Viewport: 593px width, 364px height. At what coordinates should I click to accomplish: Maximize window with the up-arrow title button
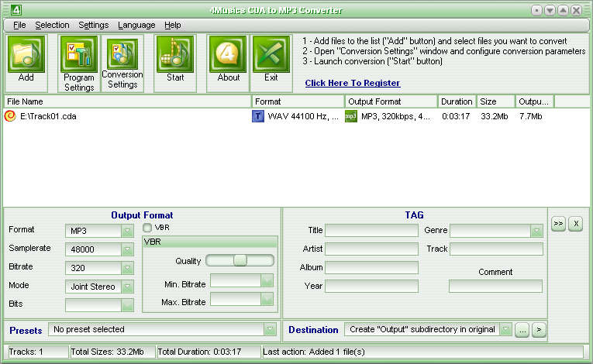tap(563, 10)
